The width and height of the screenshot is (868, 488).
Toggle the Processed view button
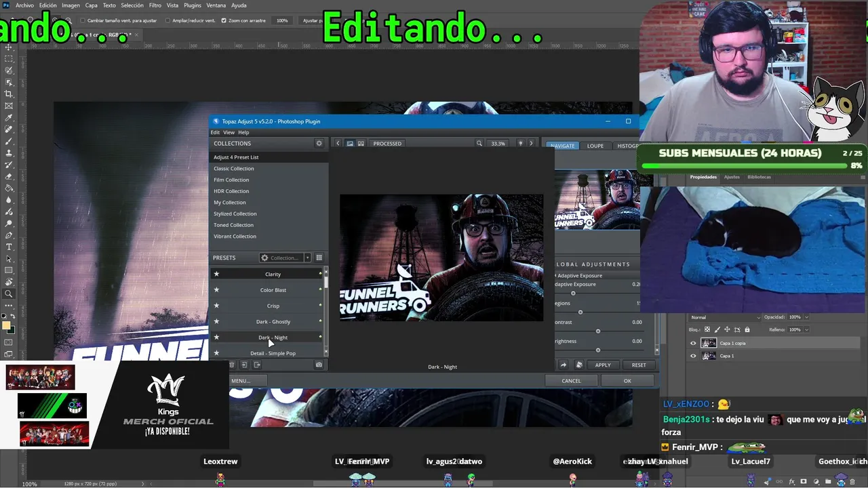[x=387, y=144]
